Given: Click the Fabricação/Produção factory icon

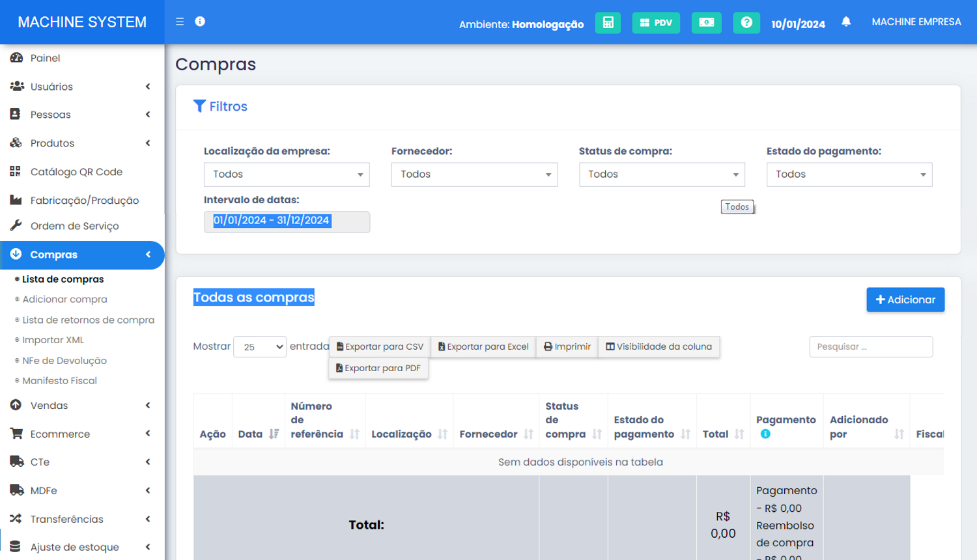Looking at the screenshot, I should point(16,200).
